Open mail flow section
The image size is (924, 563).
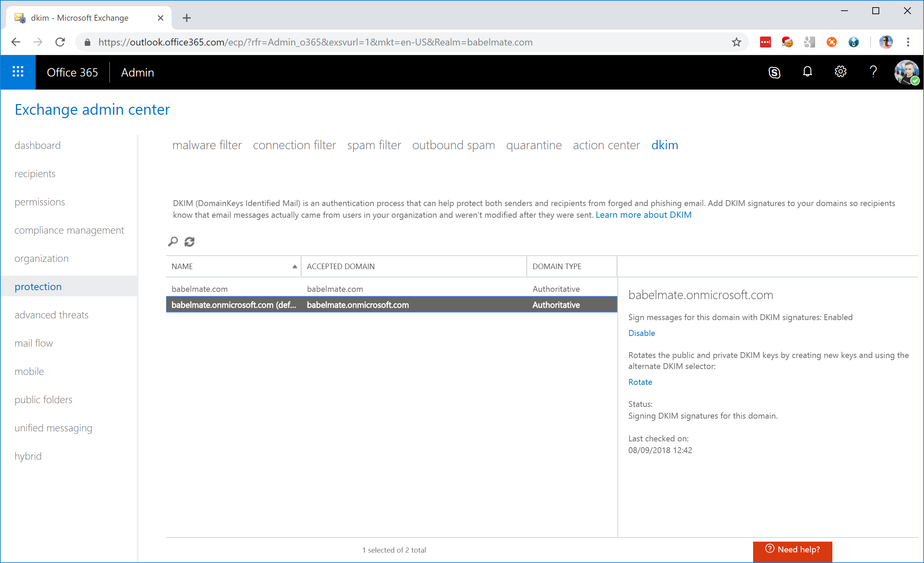(34, 343)
